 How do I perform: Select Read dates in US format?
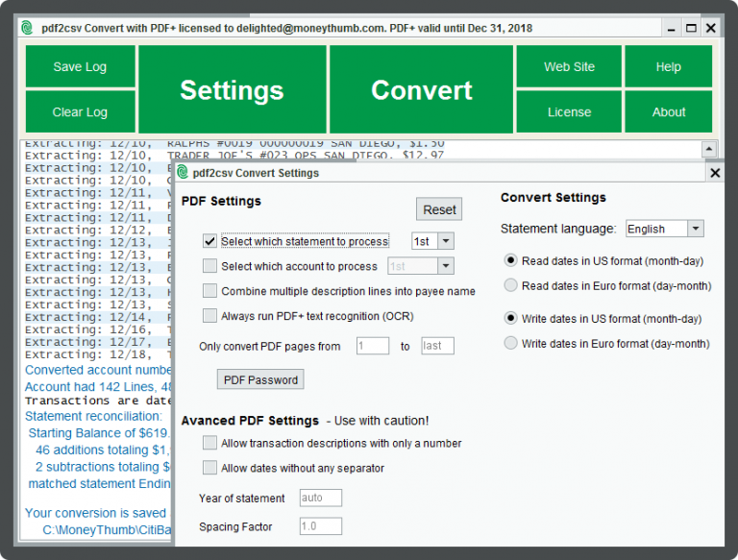click(x=510, y=260)
